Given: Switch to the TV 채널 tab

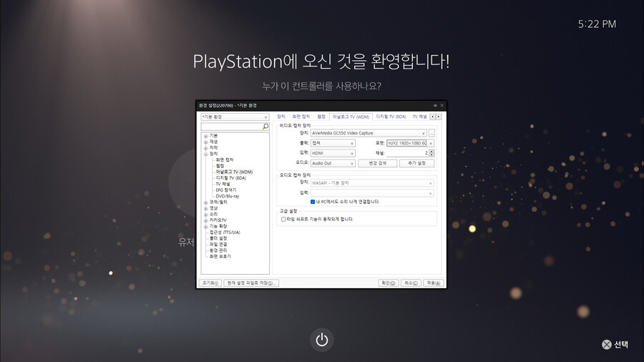Looking at the screenshot, I should point(419,117).
